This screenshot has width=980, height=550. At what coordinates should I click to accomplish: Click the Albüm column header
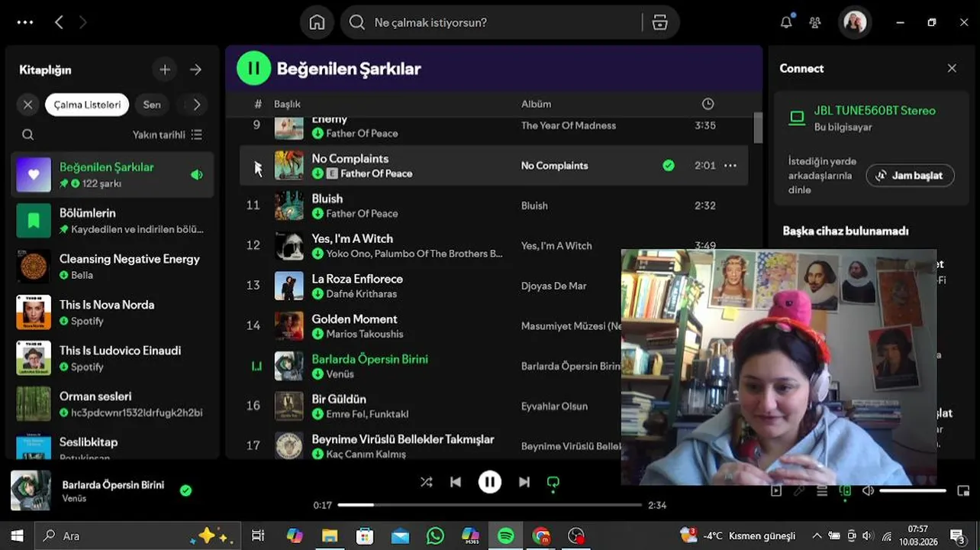536,104
